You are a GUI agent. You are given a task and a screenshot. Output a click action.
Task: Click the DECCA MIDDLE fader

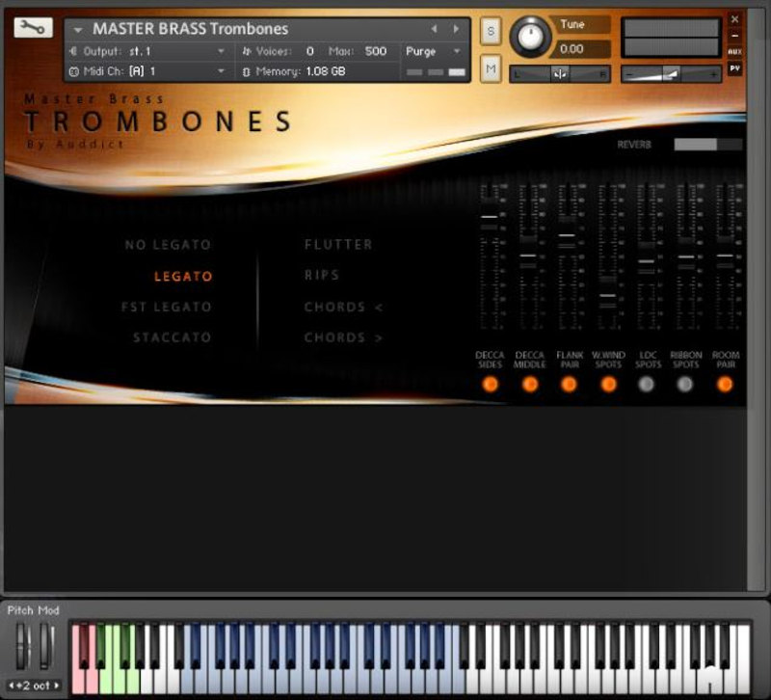pyautogui.click(x=528, y=256)
